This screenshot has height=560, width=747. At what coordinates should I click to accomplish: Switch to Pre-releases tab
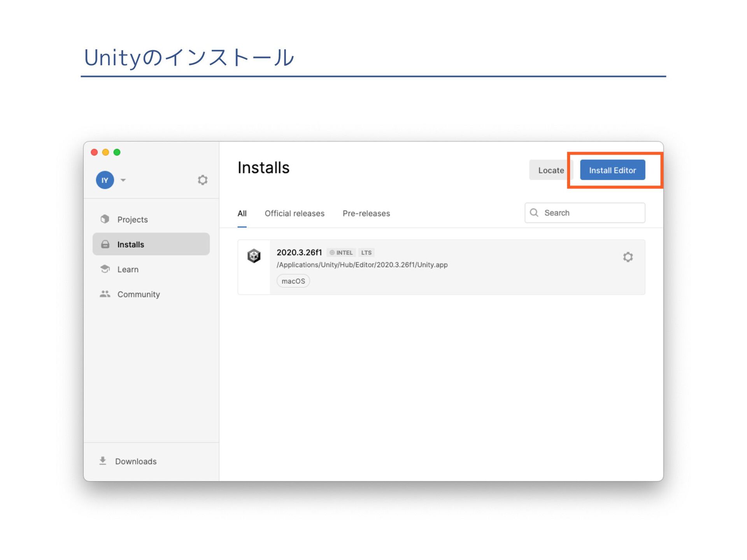pyautogui.click(x=366, y=213)
